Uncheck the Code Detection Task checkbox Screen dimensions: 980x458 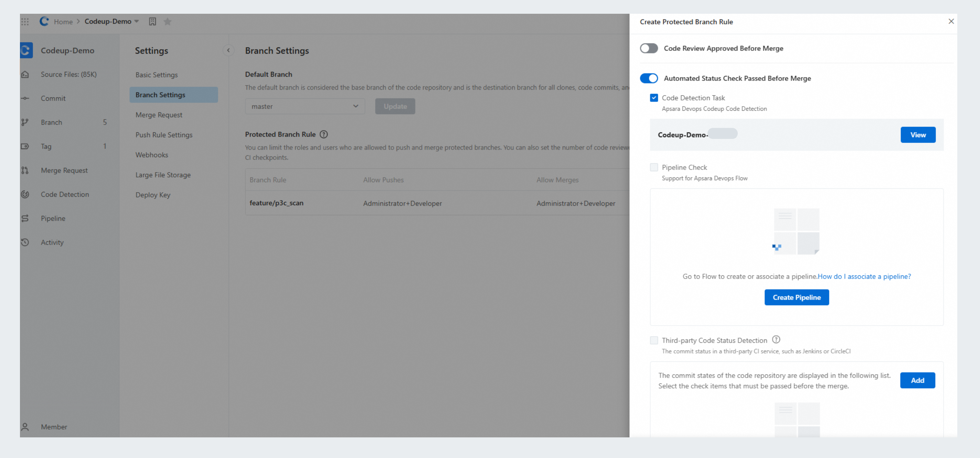click(654, 98)
